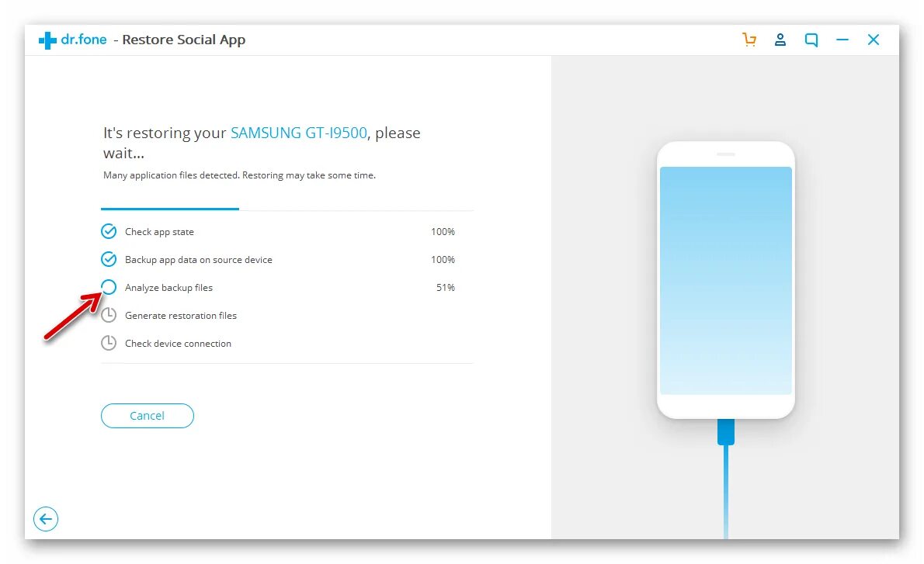Click the Check app state checkmark icon

109,231
